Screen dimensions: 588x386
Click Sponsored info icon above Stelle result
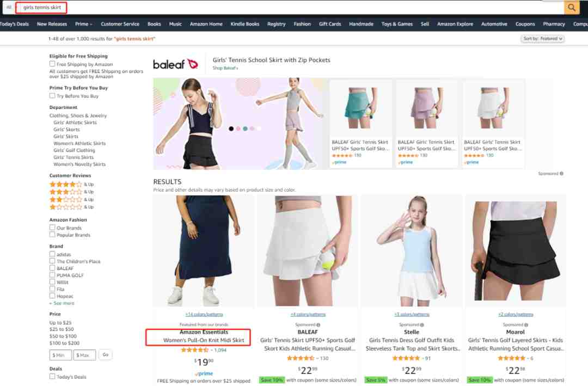422,325
